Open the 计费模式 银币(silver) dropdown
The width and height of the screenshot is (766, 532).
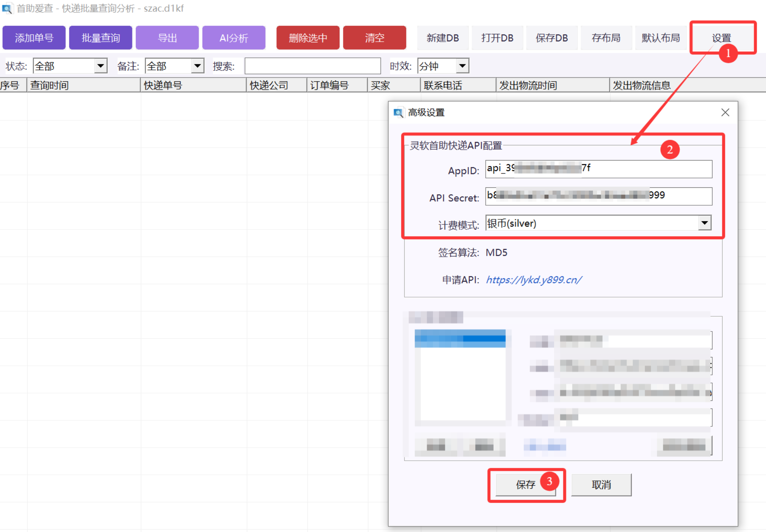[598, 223]
